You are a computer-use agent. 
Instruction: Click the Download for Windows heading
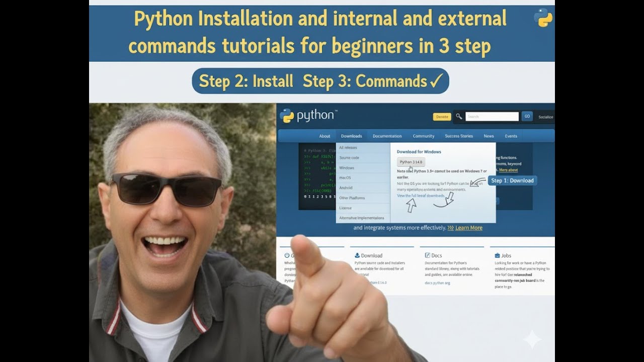(419, 152)
